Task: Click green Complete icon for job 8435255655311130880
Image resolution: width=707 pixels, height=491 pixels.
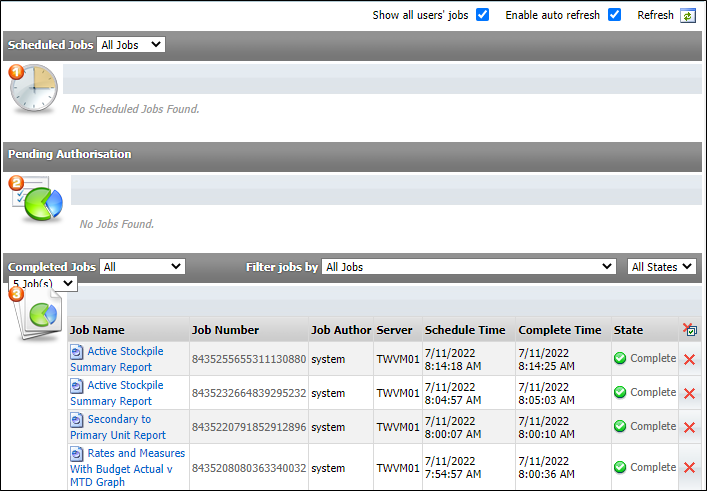Action: coord(620,358)
